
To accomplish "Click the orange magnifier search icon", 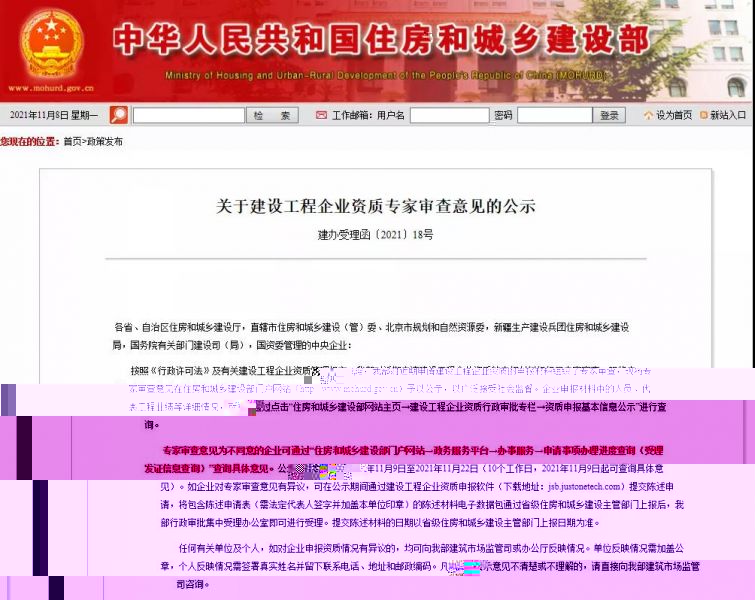I will point(118,115).
